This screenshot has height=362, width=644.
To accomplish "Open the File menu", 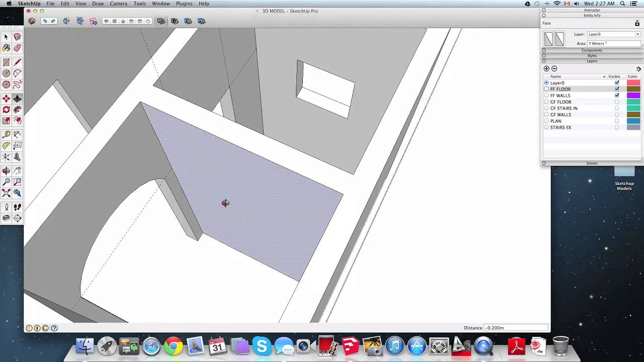I will 50,4.
